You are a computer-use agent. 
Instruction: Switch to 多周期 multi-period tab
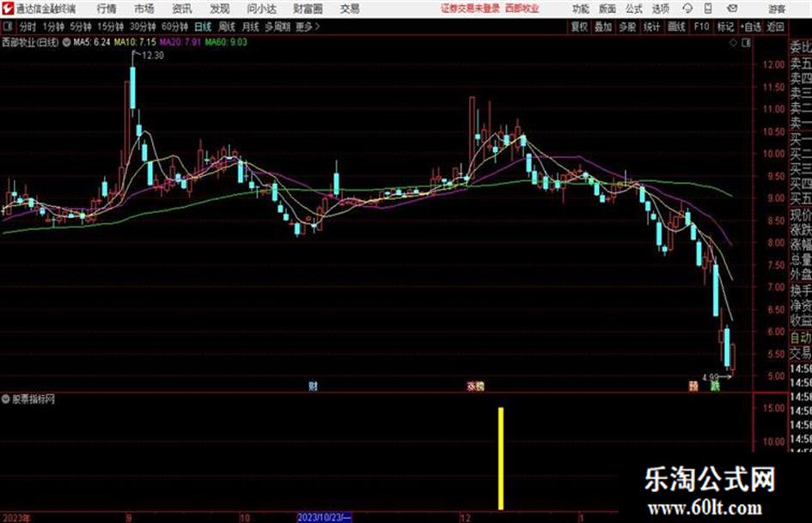[x=278, y=27]
